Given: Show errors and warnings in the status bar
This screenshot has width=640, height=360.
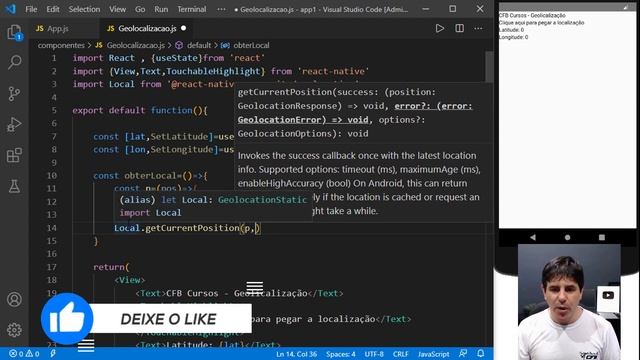Looking at the screenshot, I should click(x=24, y=354).
